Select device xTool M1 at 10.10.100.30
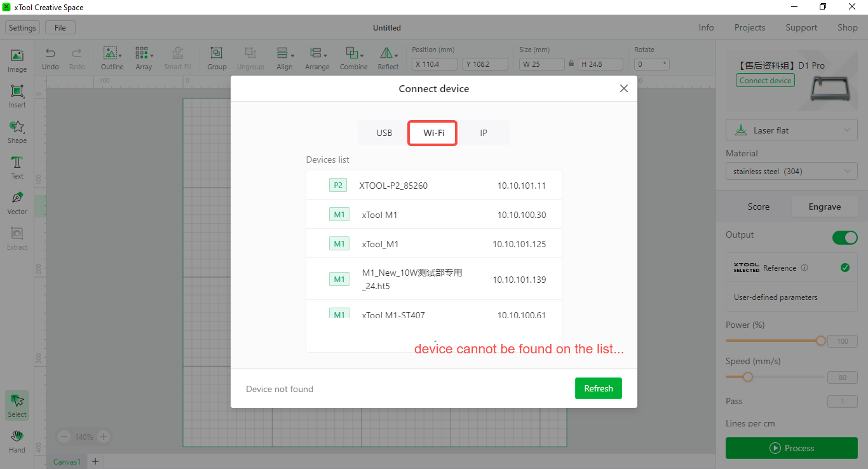Screen dimensions: 868x469 tap(434, 214)
